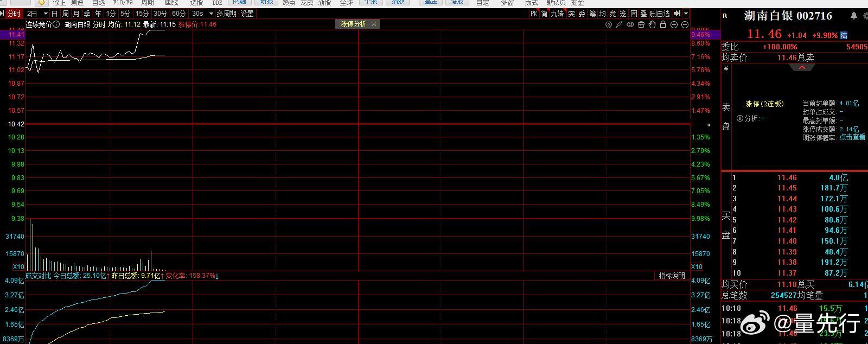Open the chart settings gear icon
This screenshot has height=344, width=868.
click(x=609, y=24)
